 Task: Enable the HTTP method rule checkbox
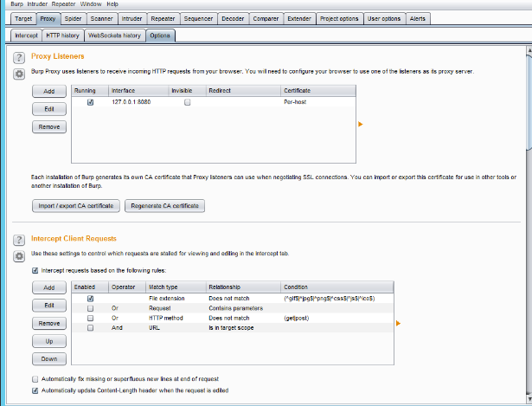90,318
